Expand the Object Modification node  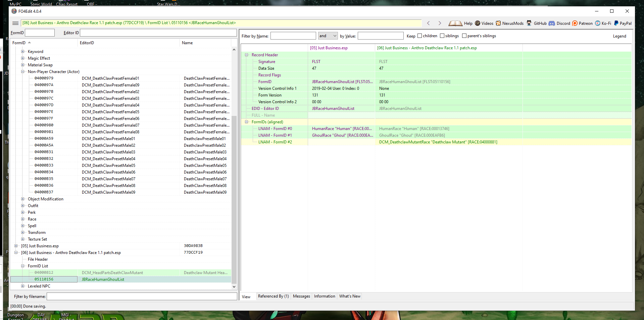23,199
